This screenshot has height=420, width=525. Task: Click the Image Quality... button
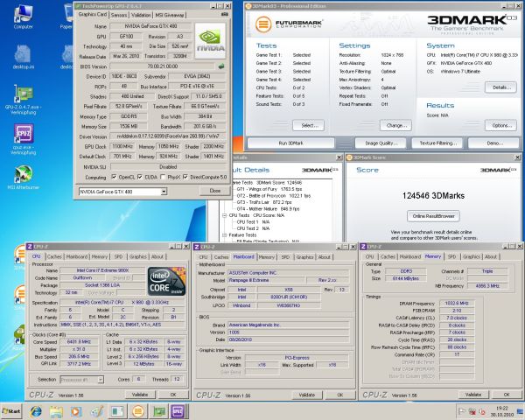(x=381, y=143)
